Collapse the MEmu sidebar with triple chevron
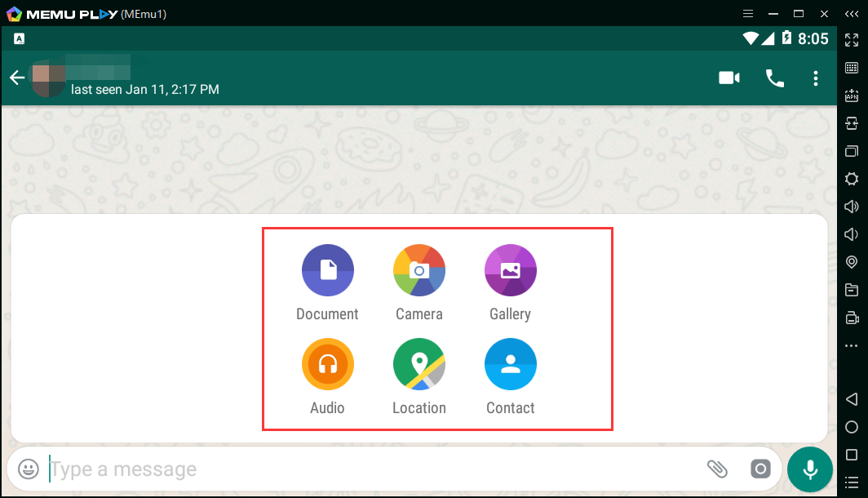Image resolution: width=868 pixels, height=498 pixels. pos(852,14)
